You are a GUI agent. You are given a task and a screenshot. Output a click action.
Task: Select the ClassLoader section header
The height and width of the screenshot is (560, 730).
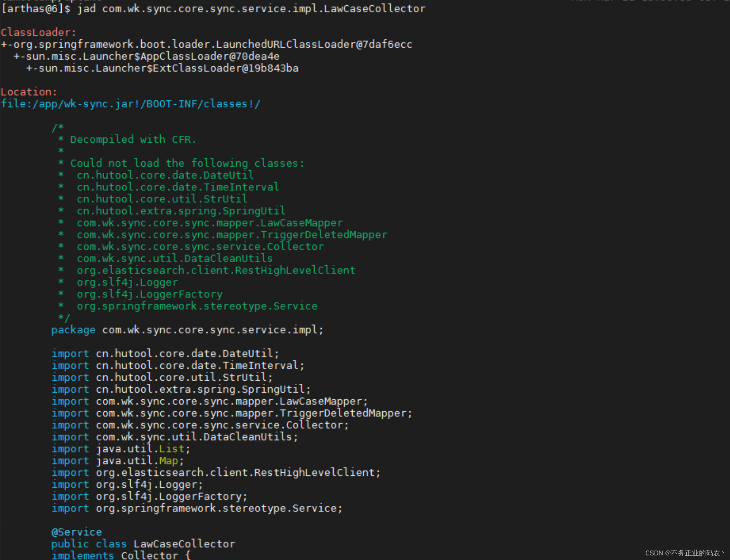pos(38,32)
